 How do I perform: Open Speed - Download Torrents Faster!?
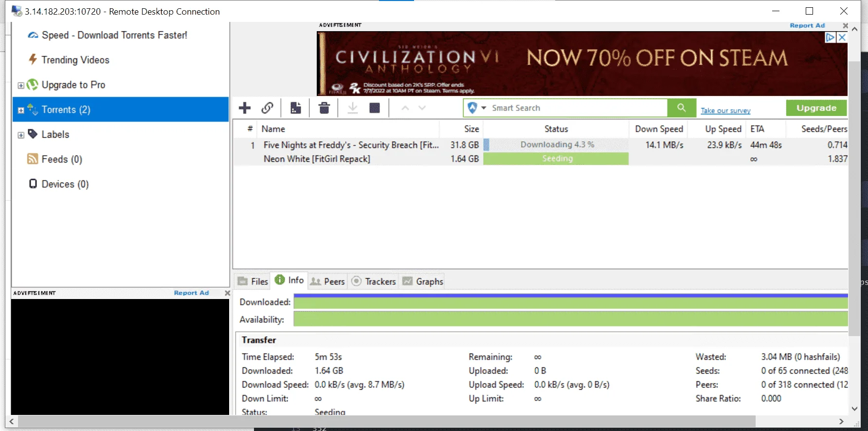[x=114, y=35]
